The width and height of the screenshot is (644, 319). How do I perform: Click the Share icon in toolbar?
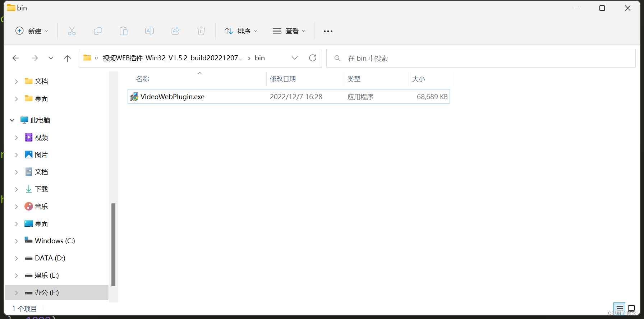click(x=175, y=31)
